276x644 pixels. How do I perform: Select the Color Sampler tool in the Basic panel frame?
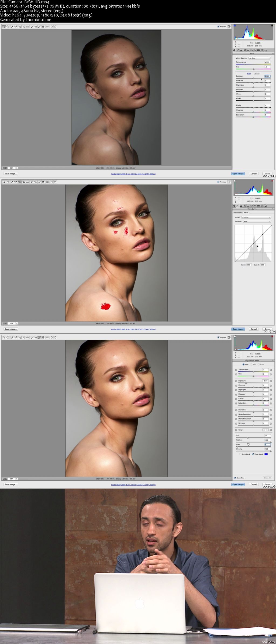16,27
